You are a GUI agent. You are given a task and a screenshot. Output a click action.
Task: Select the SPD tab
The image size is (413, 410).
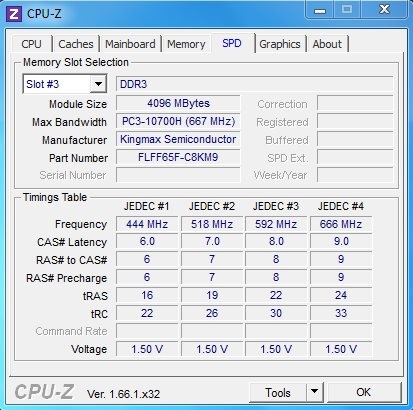point(232,43)
